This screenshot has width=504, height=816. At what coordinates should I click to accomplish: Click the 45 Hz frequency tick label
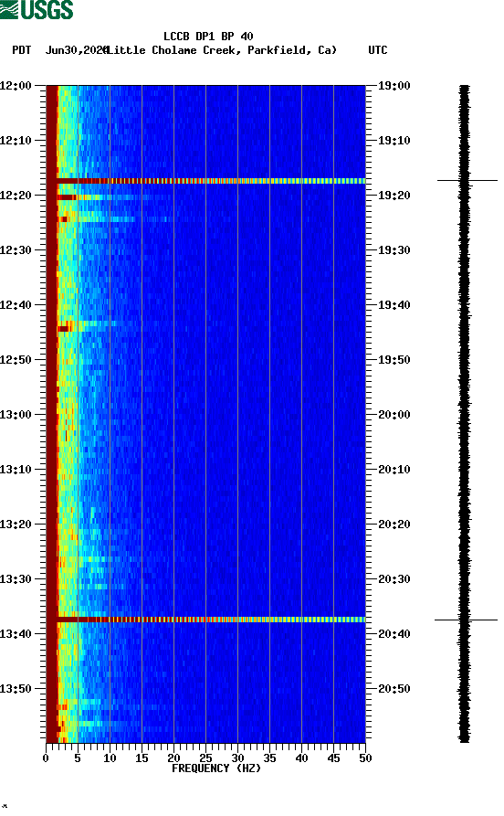pos(333,758)
